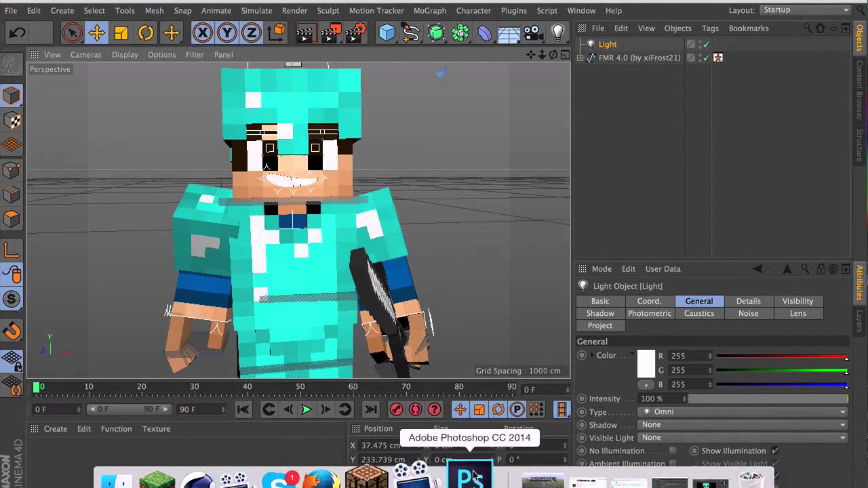Open the Shadow None dropdown

(x=743, y=425)
